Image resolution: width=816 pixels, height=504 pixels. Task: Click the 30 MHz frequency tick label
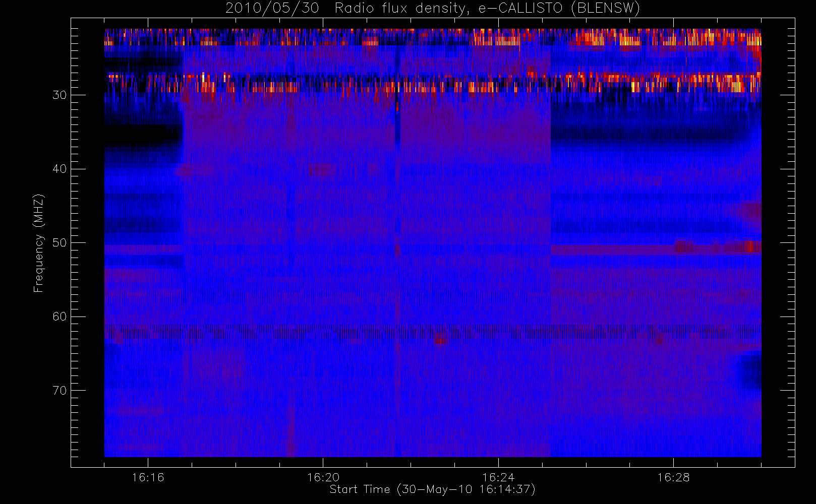(x=60, y=95)
